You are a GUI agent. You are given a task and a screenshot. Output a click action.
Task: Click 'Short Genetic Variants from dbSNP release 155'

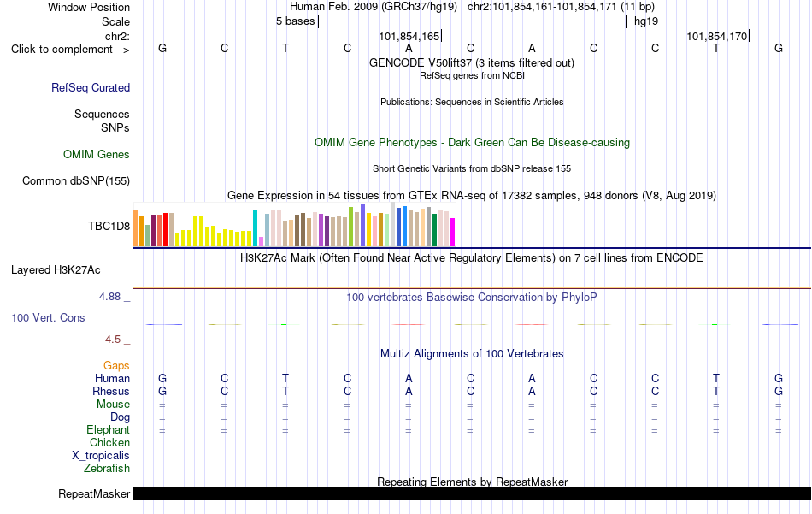[472, 169]
